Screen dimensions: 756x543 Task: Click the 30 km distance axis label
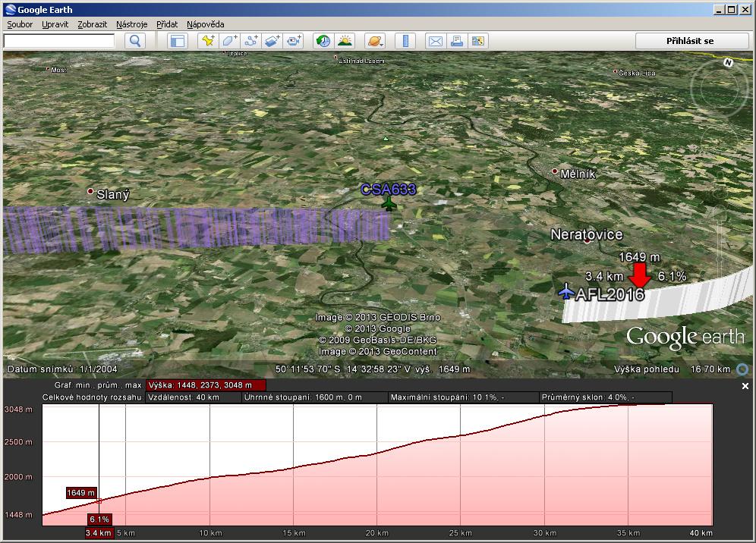point(545,533)
